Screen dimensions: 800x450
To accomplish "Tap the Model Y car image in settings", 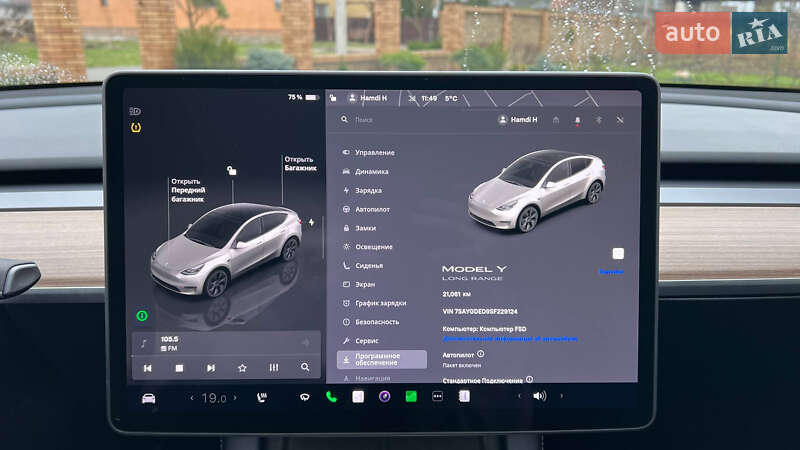I will (x=537, y=190).
